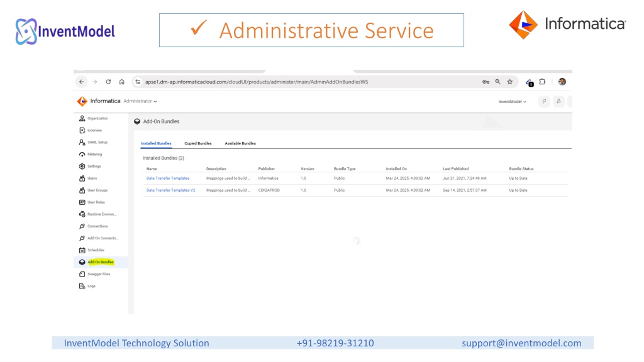Open the User Roles icon in the sidebar
Viewport: 644px width, 362px height.
tap(82, 202)
